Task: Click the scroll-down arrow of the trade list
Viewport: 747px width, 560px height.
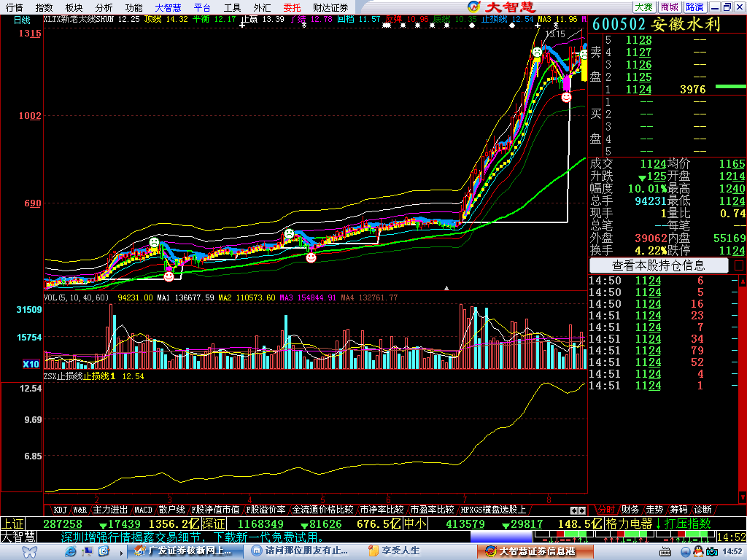Action: [742, 497]
